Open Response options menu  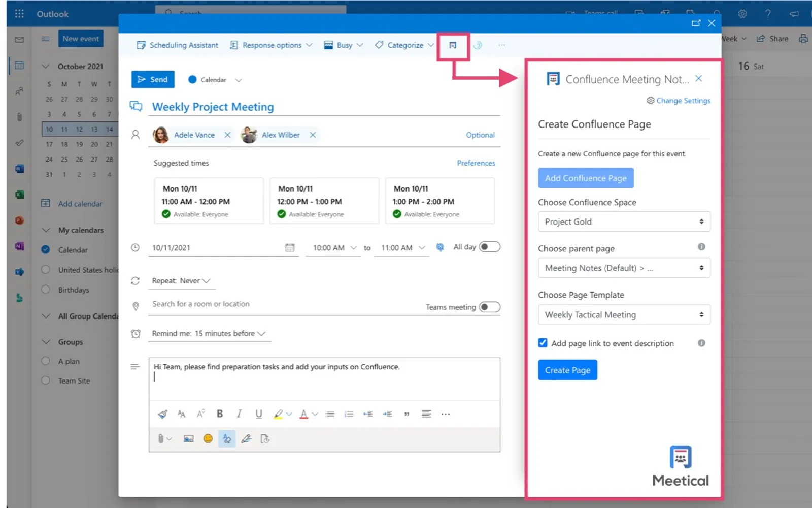271,45
